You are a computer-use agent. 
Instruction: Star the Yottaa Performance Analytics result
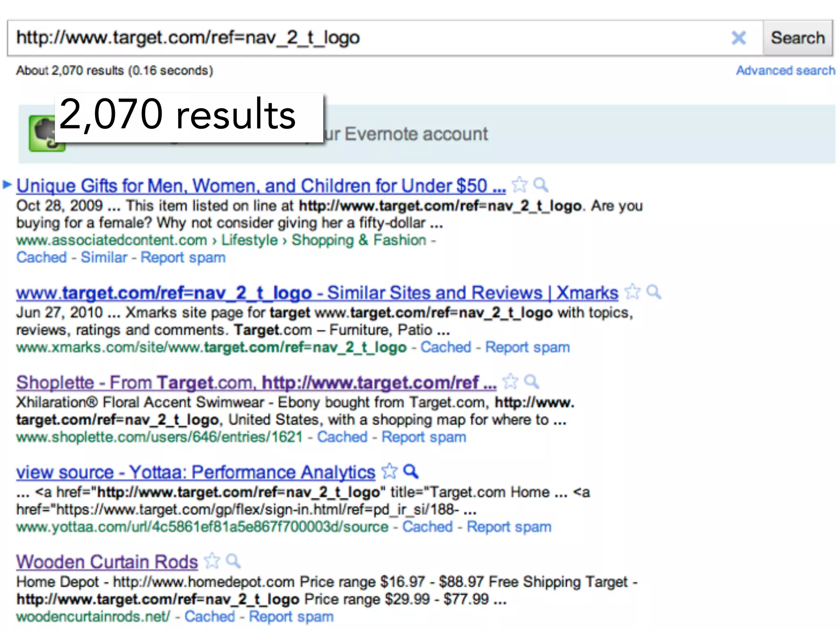(x=389, y=471)
